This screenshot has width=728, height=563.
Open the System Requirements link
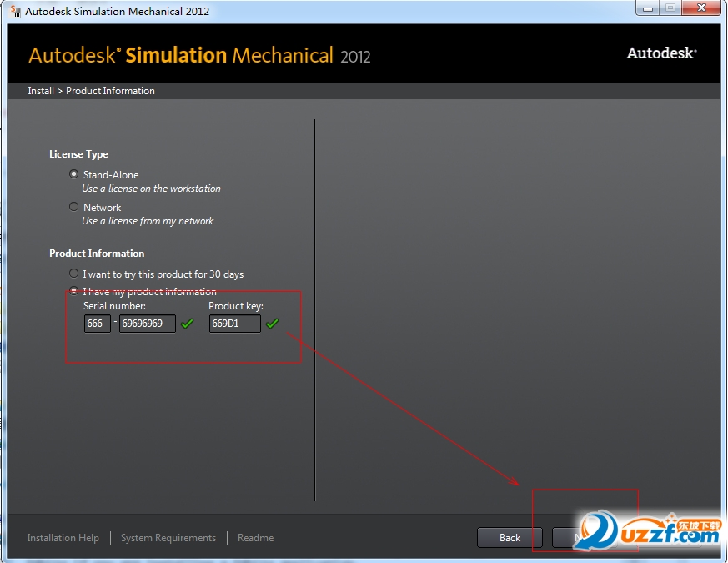[168, 538]
